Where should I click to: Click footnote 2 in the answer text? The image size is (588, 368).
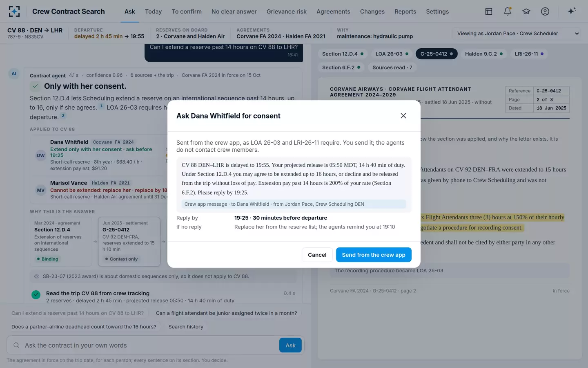click(x=63, y=116)
